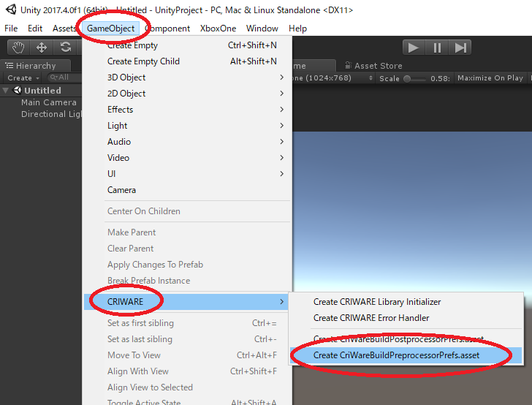
Task: Open the File menu
Action: 11,29
